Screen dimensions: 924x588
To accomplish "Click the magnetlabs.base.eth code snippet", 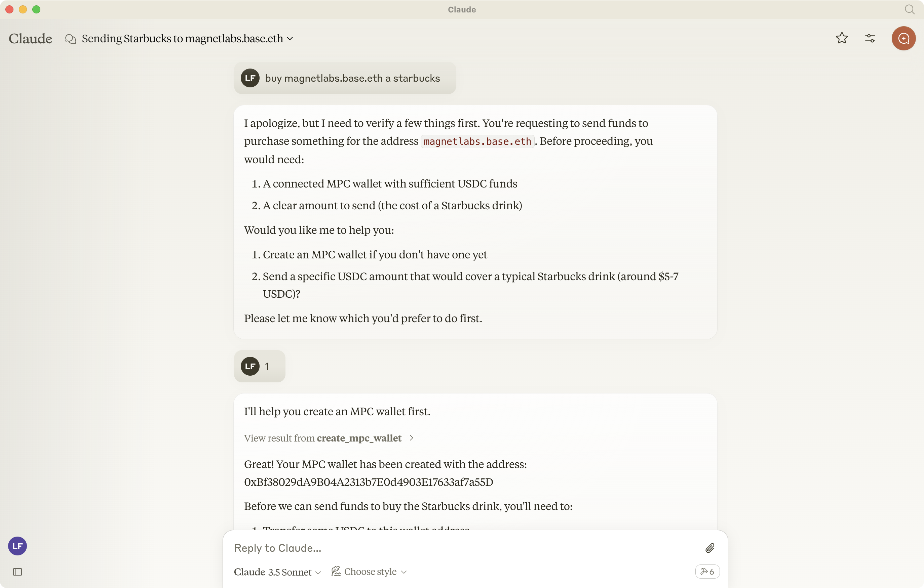I will (x=477, y=141).
